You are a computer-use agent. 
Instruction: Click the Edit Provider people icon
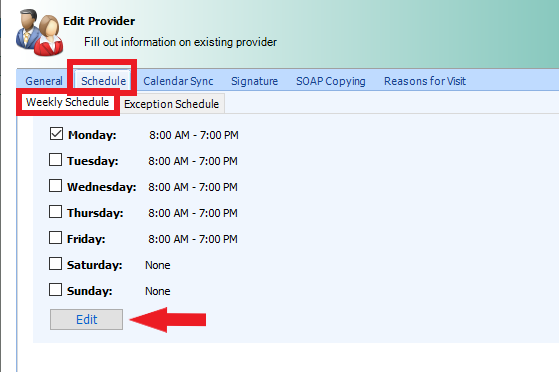(40, 32)
